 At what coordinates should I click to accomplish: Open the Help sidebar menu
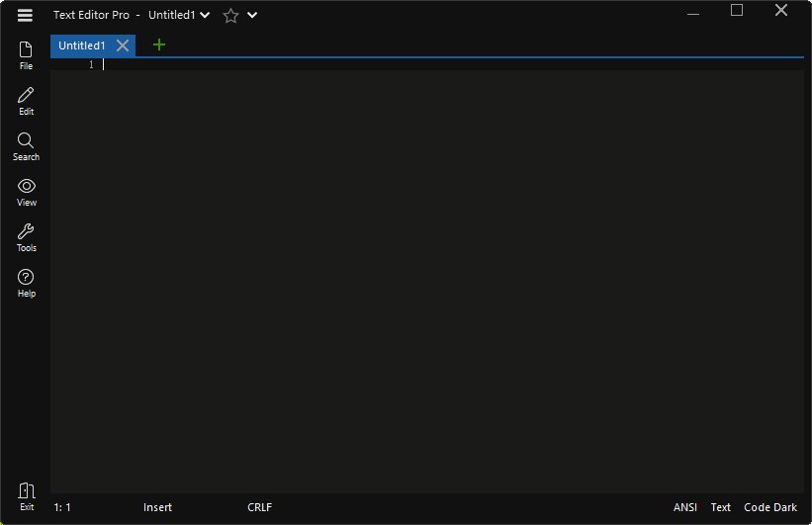26,283
